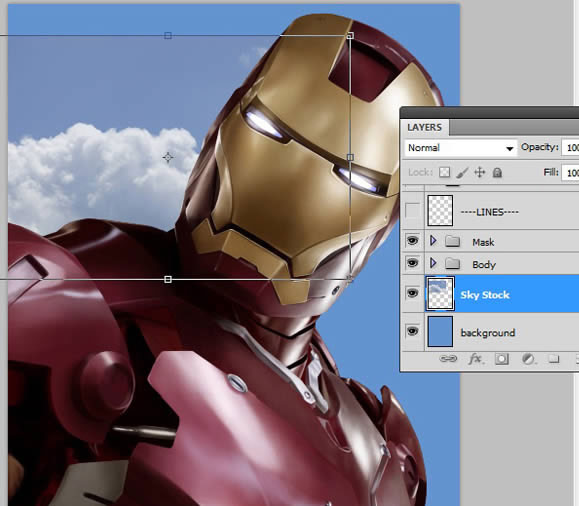Screen dimensions: 579x506
Task: Click the background layer name
Action: [x=488, y=333]
